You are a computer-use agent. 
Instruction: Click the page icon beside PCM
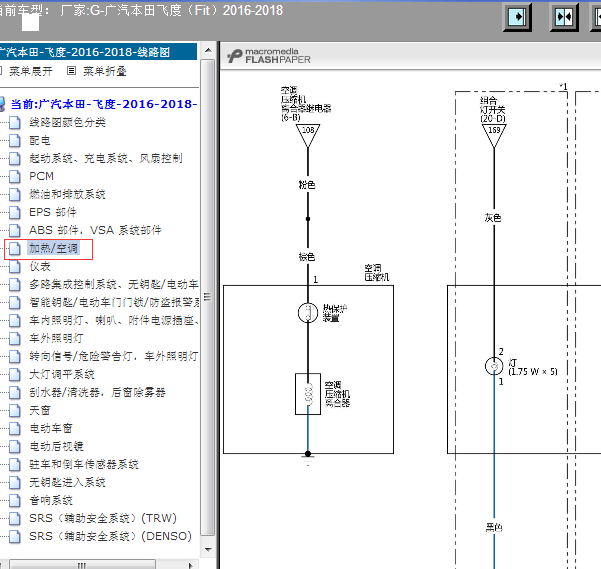coord(15,176)
